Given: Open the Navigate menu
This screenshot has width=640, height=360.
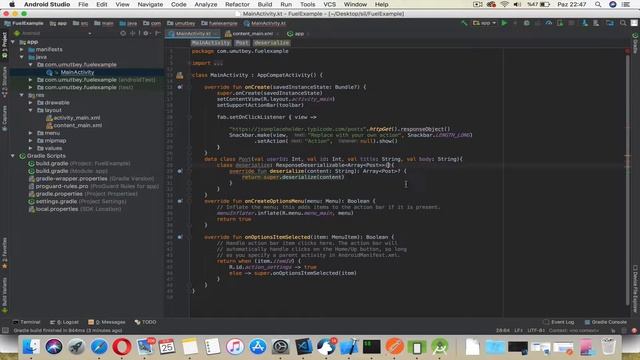Looking at the screenshot, I should (150, 4).
